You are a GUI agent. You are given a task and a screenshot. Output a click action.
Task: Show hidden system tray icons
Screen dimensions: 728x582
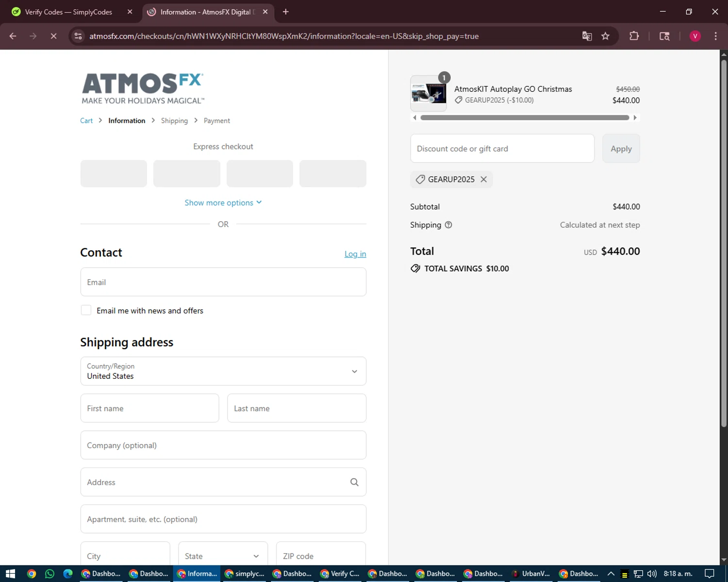click(611, 574)
